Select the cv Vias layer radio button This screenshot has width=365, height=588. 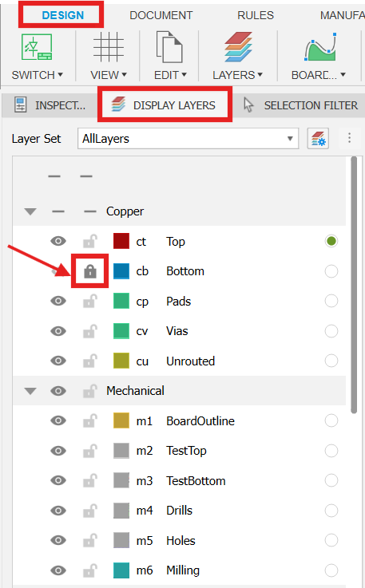pos(331,331)
